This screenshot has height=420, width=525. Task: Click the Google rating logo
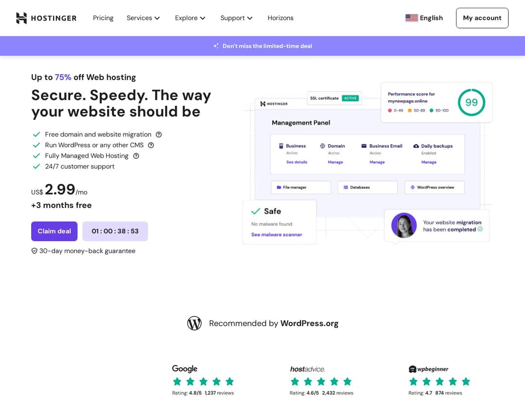pos(185,369)
